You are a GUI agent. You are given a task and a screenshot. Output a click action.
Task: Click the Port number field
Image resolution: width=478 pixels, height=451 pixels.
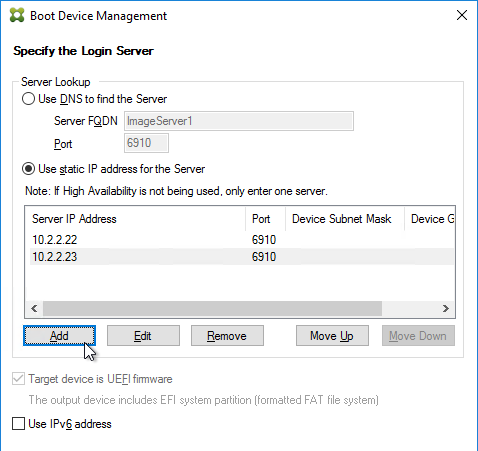coord(146,143)
